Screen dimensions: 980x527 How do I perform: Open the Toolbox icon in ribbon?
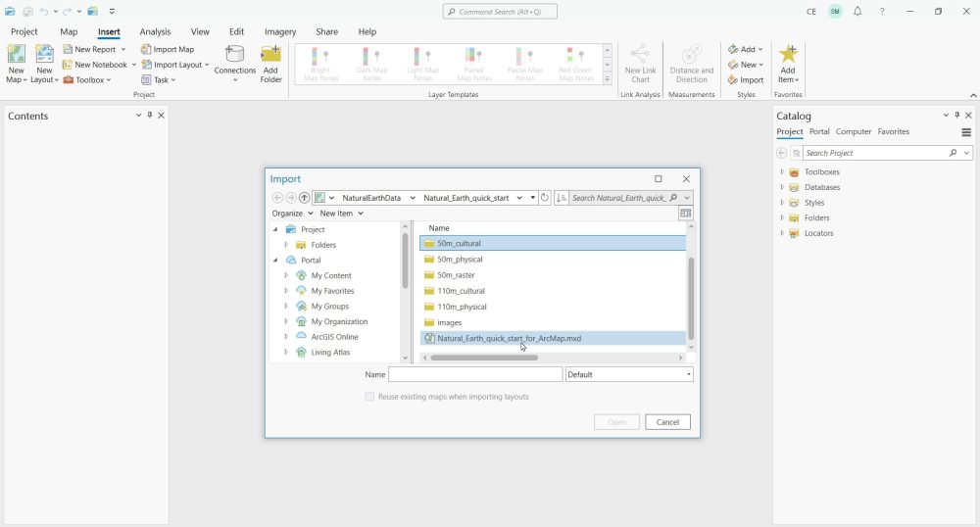pyautogui.click(x=69, y=80)
